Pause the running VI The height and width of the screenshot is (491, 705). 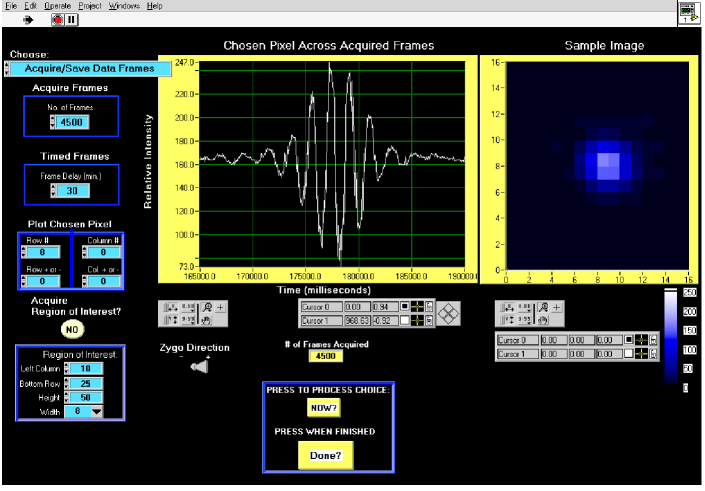click(71, 20)
